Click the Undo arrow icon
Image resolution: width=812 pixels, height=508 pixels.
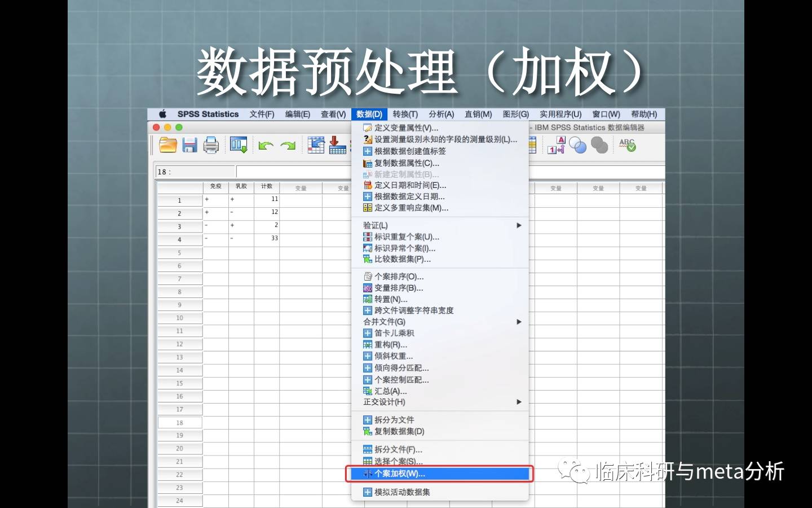[266, 146]
